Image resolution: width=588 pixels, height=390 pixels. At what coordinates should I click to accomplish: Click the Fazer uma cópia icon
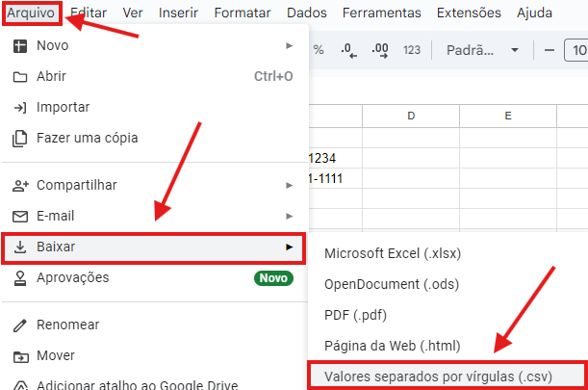click(20, 138)
